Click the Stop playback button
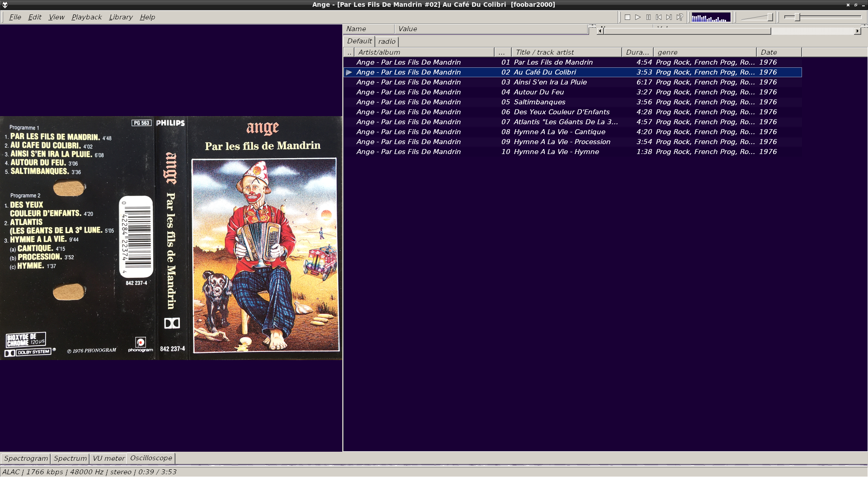The width and height of the screenshot is (868, 477). tap(627, 17)
